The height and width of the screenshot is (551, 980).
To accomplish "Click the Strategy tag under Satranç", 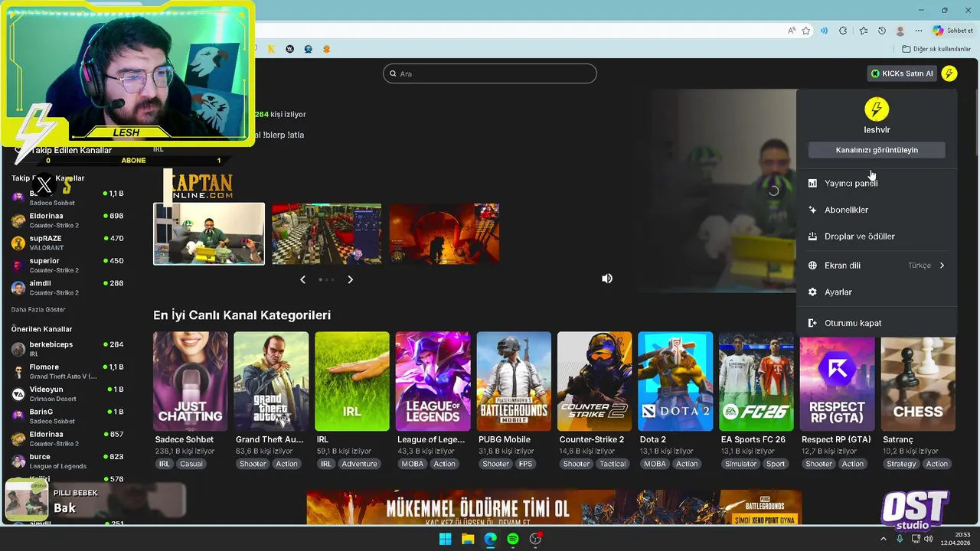I will click(x=901, y=464).
